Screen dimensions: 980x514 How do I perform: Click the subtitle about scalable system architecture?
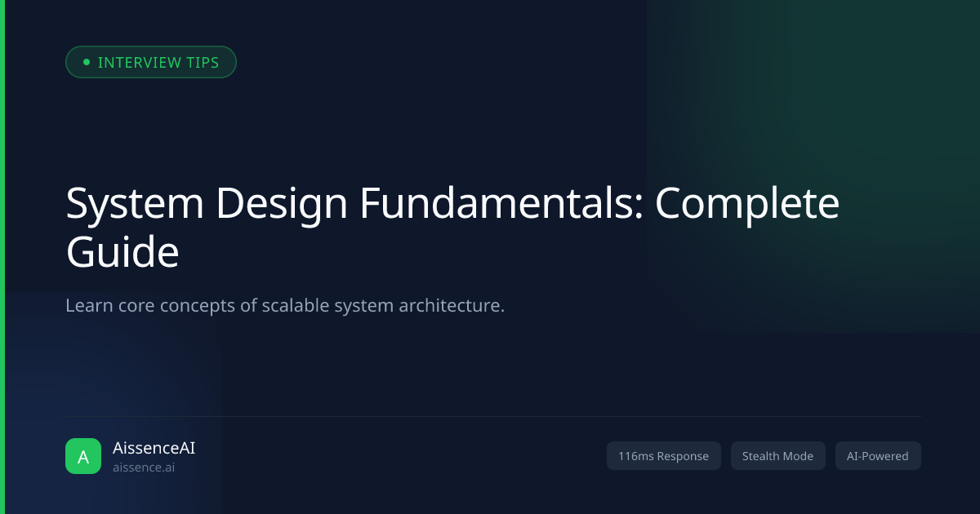(285, 306)
